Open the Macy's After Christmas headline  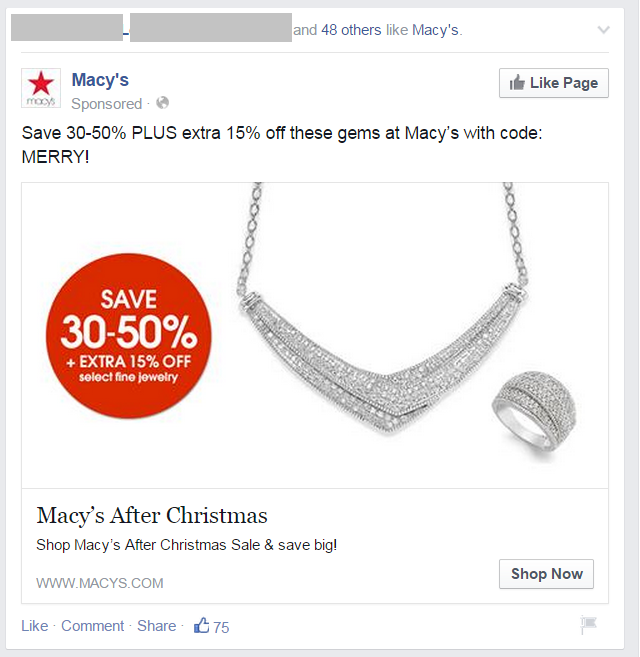point(152,516)
